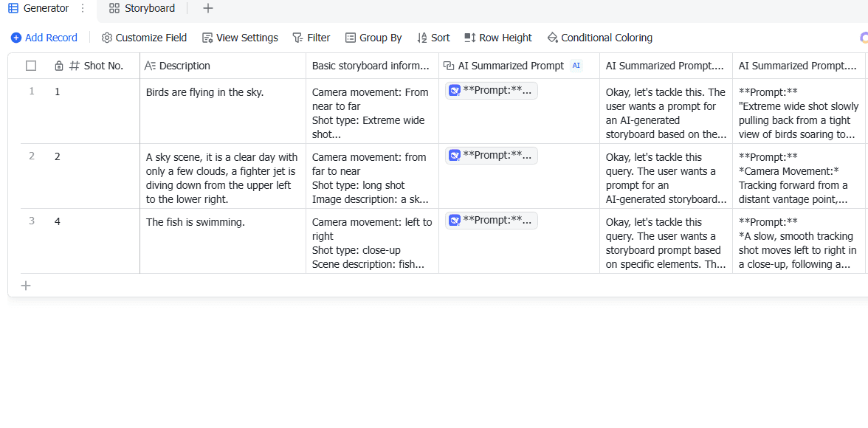
Task: Open the AI prompt chip in row 2
Action: click(x=492, y=156)
